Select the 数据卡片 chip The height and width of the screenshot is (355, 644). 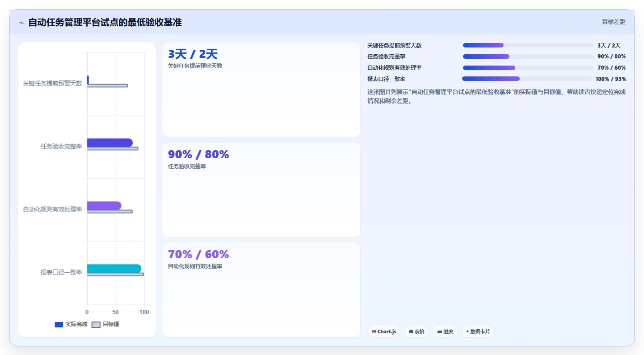coord(478,331)
